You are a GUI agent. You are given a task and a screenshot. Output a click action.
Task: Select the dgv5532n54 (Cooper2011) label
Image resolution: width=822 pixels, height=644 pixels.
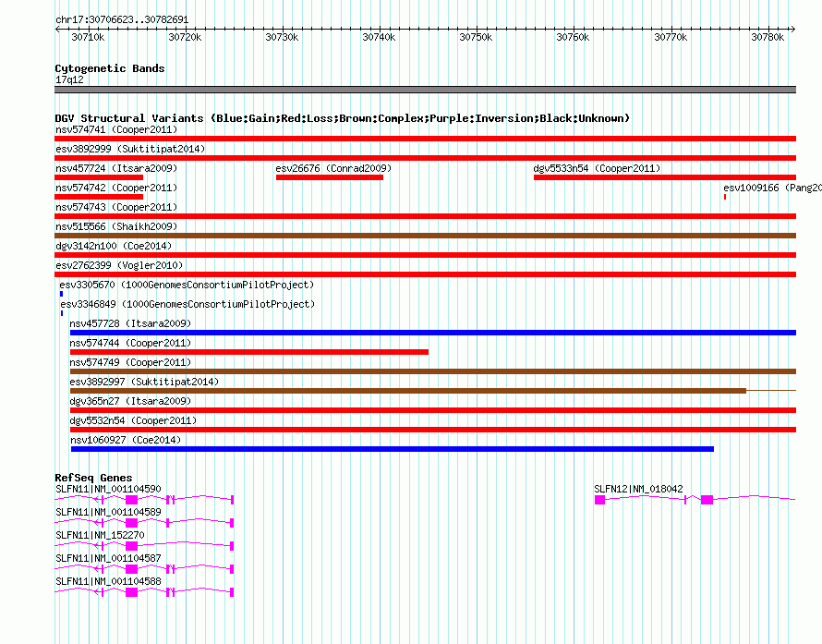click(x=133, y=420)
